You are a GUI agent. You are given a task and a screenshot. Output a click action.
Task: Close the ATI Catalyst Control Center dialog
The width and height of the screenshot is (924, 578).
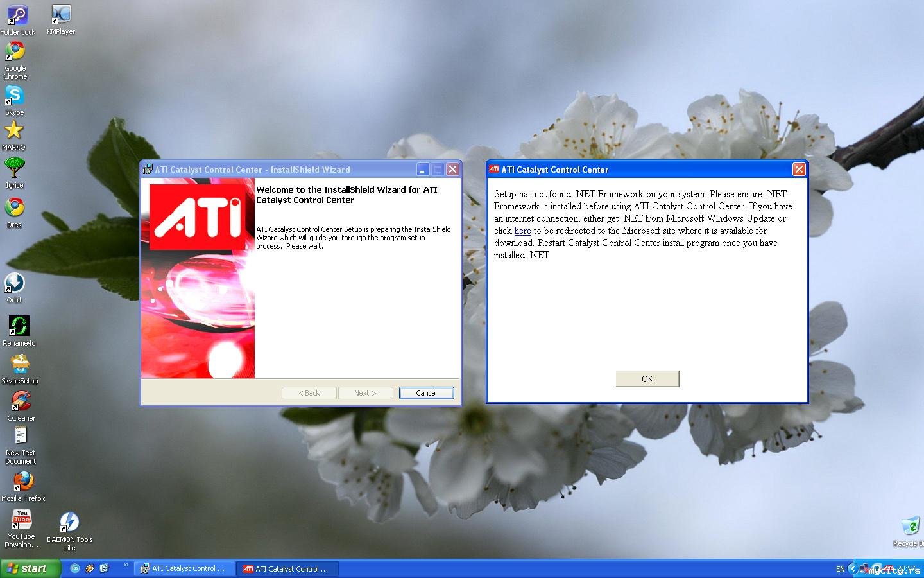point(799,169)
